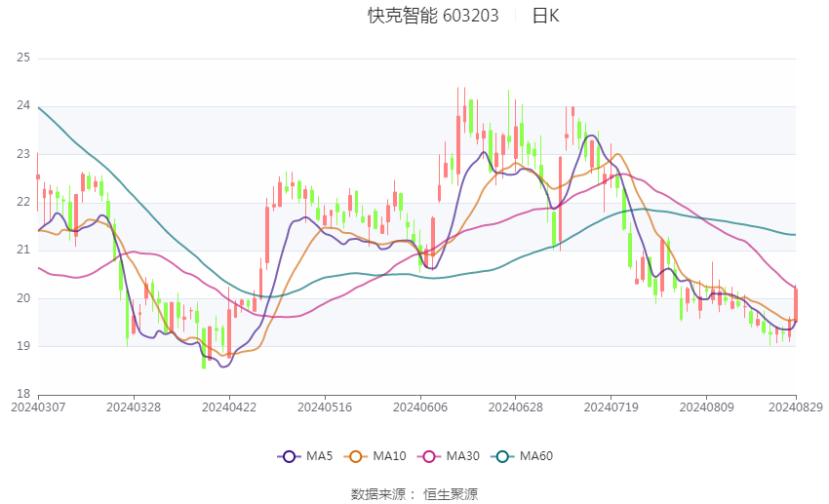Image resolution: width=829 pixels, height=504 pixels.
Task: Click y-axis price label 23
Action: click(23, 154)
